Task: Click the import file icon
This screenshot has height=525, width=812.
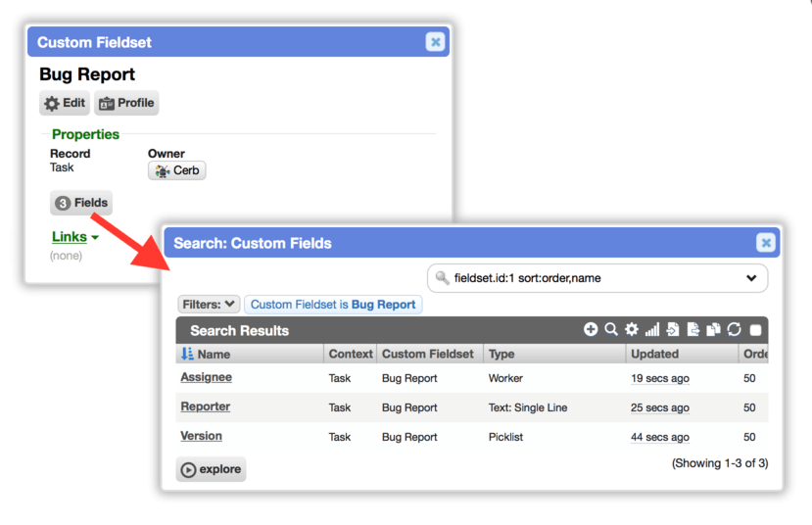Action: pyautogui.click(x=673, y=329)
